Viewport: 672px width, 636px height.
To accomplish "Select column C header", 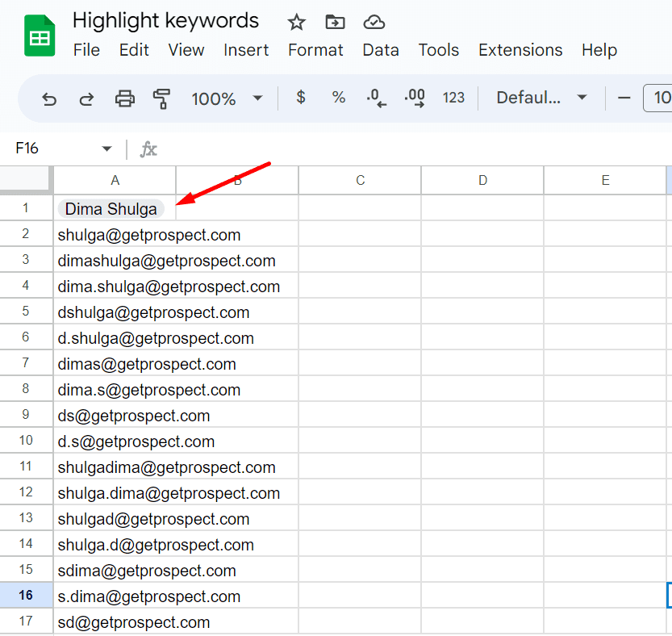I will point(360,180).
